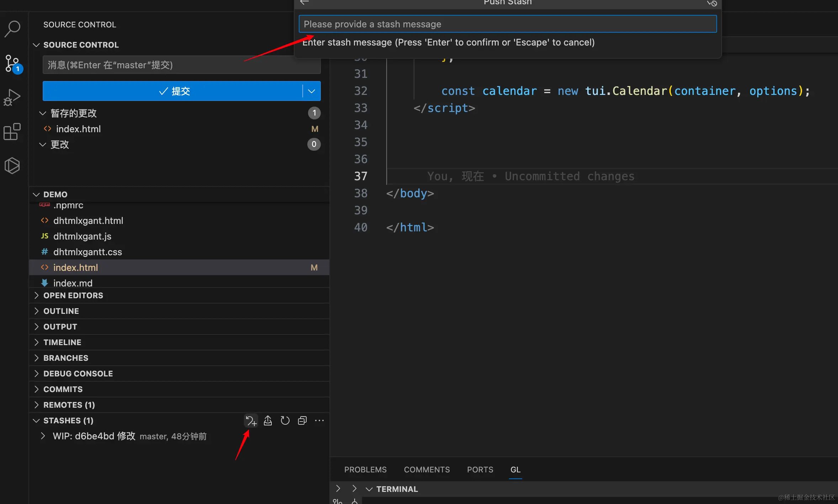Open the Run and Debug view
838x504 pixels.
(x=12, y=97)
